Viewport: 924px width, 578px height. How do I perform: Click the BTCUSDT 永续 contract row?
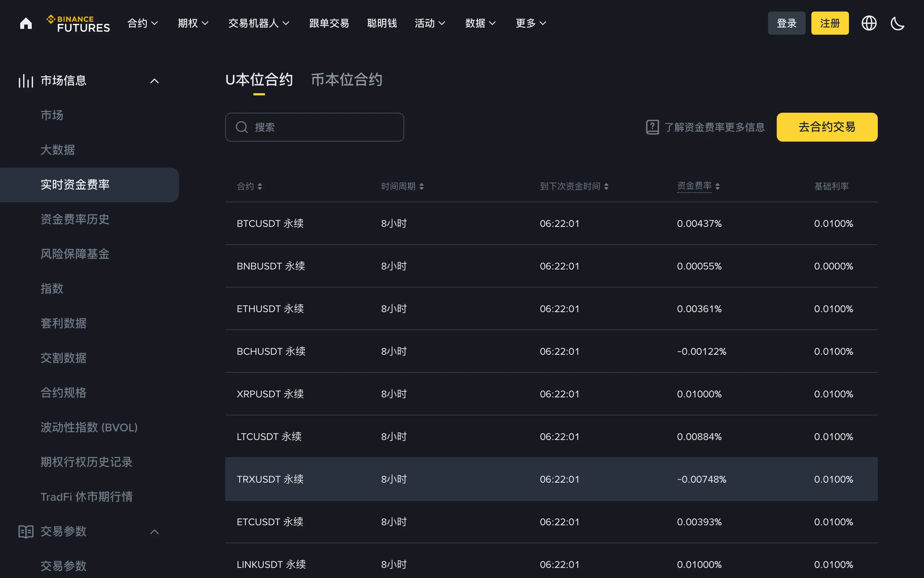552,223
